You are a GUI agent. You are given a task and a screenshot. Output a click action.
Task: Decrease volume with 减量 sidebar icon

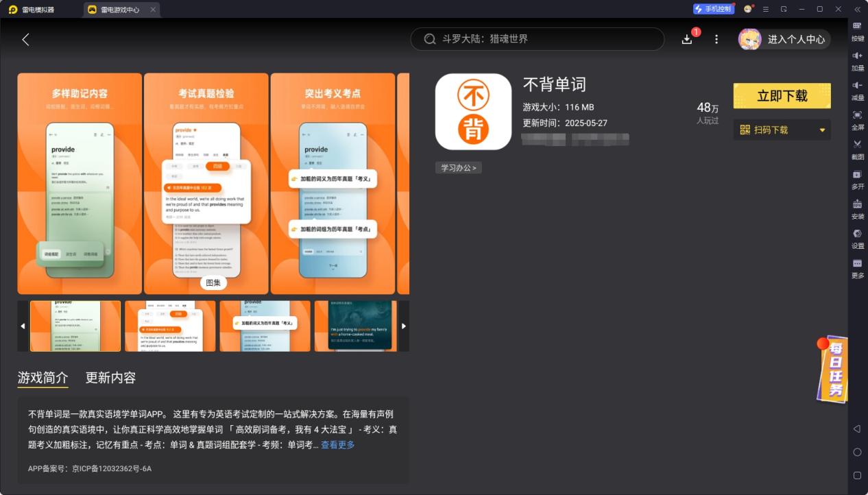[858, 90]
